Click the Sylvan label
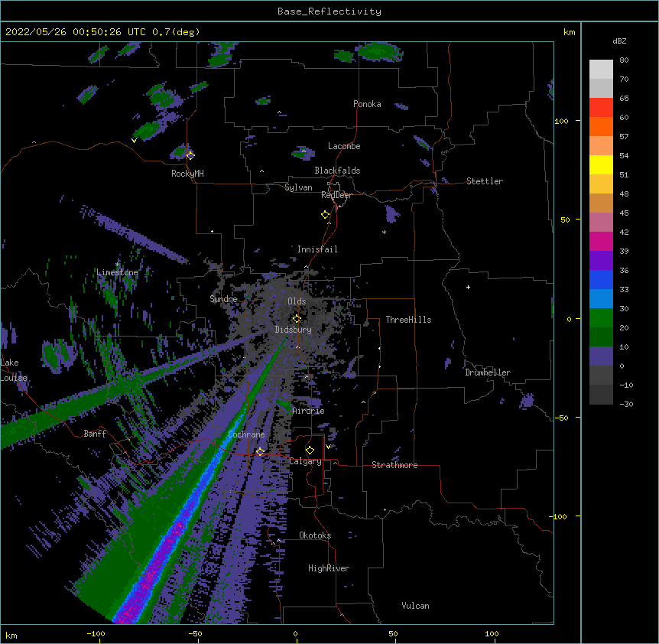 coord(298,187)
